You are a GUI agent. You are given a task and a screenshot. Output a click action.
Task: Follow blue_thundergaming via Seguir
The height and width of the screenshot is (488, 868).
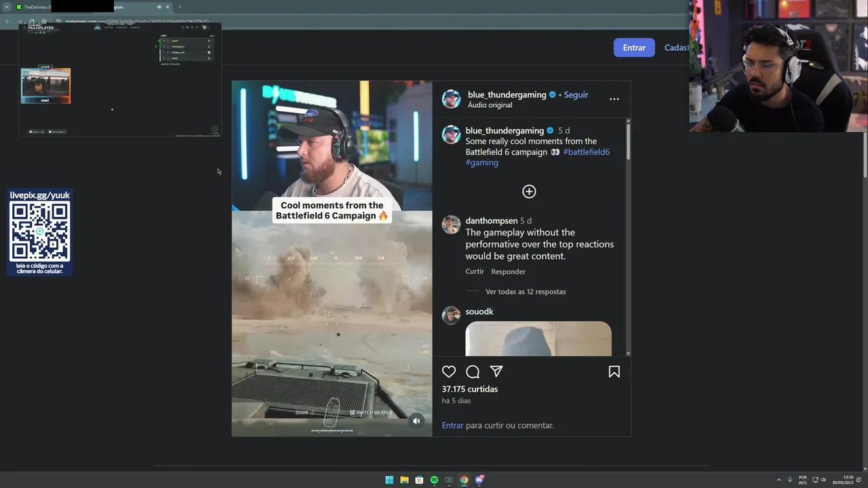[576, 95]
